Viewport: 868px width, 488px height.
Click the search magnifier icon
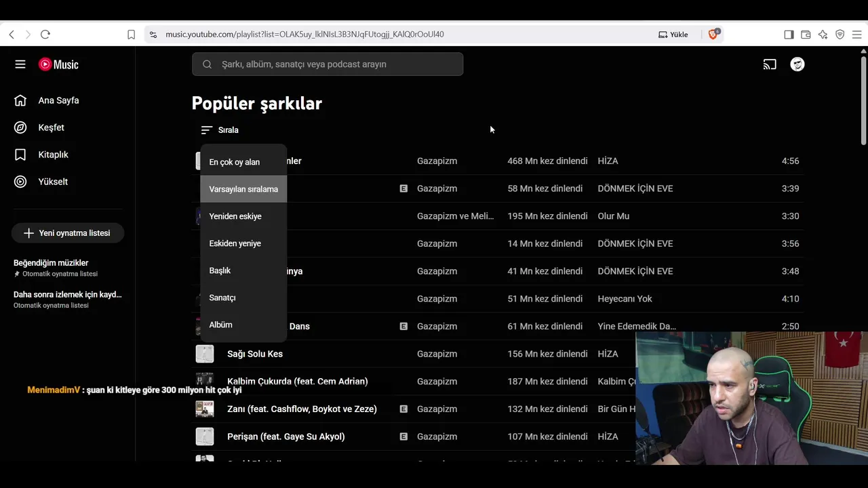207,64
